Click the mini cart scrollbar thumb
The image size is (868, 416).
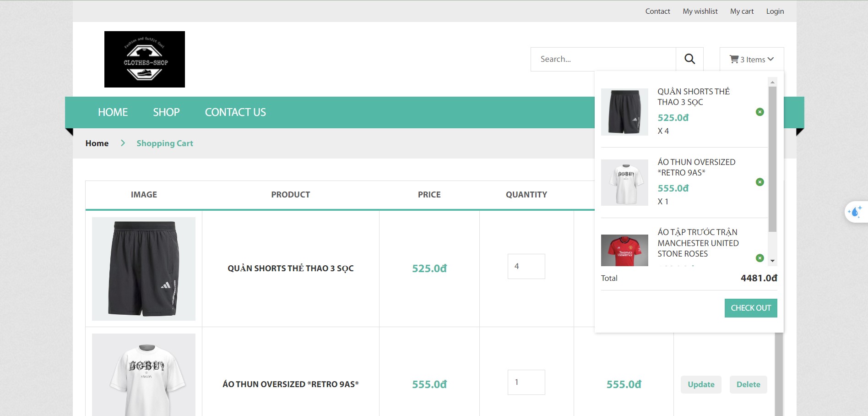click(772, 159)
